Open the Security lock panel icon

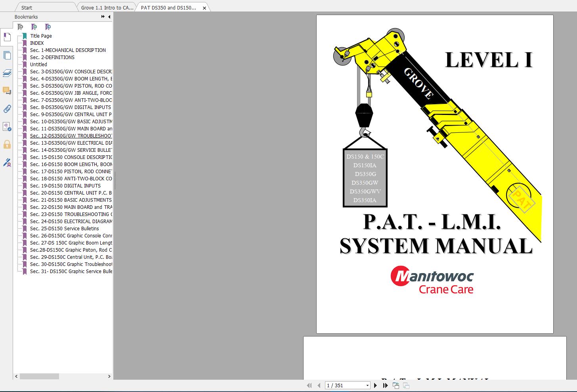point(7,144)
